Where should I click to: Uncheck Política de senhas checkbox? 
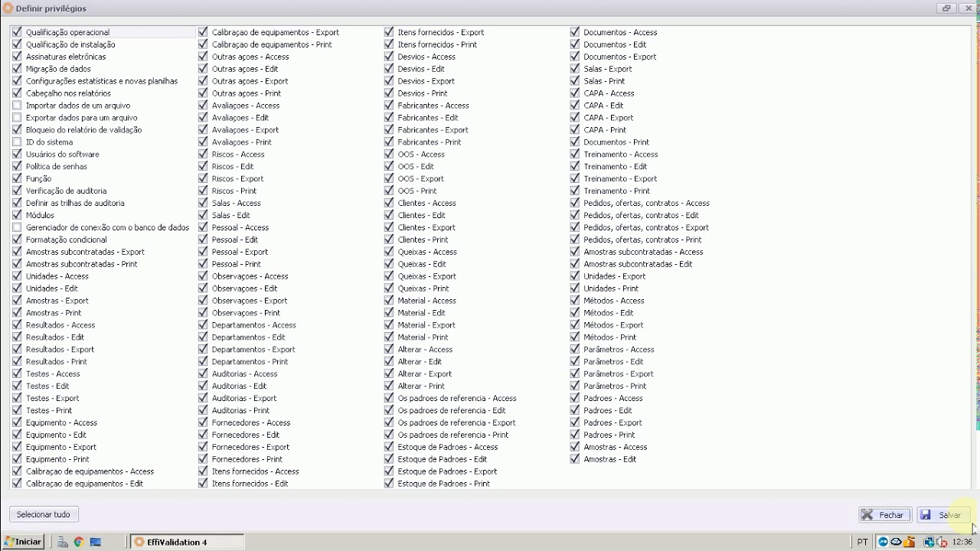coord(17,166)
